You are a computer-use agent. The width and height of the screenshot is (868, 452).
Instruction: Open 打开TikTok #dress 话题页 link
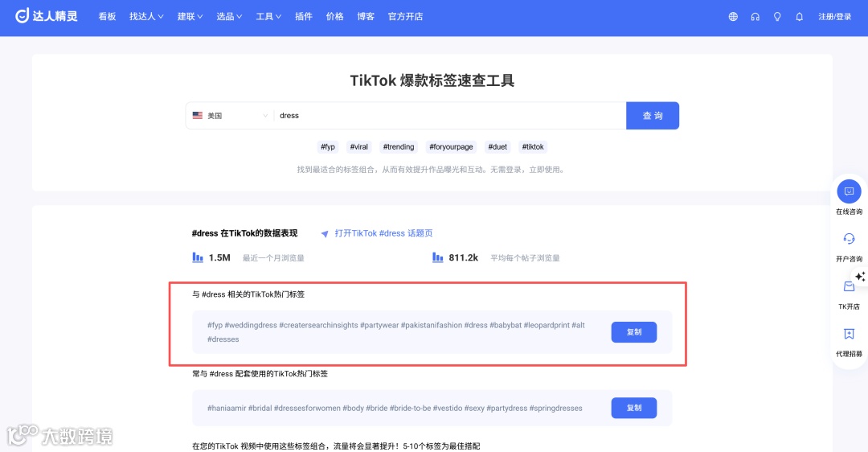[383, 233]
